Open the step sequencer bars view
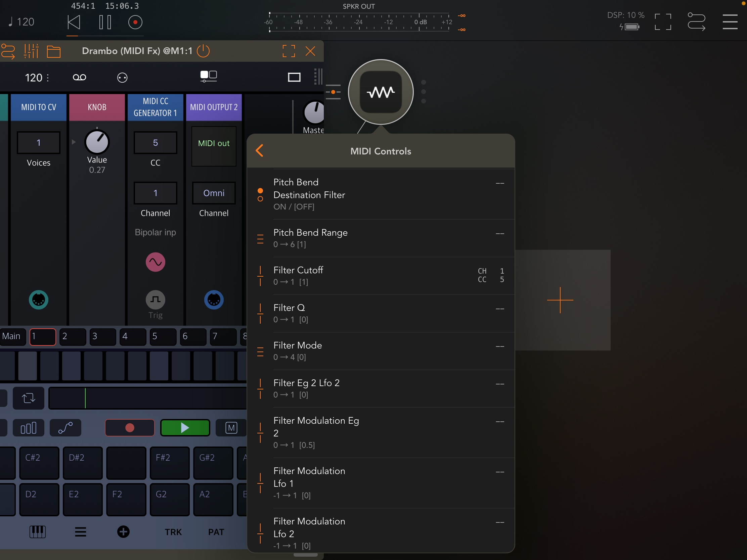747x560 pixels. (28, 428)
